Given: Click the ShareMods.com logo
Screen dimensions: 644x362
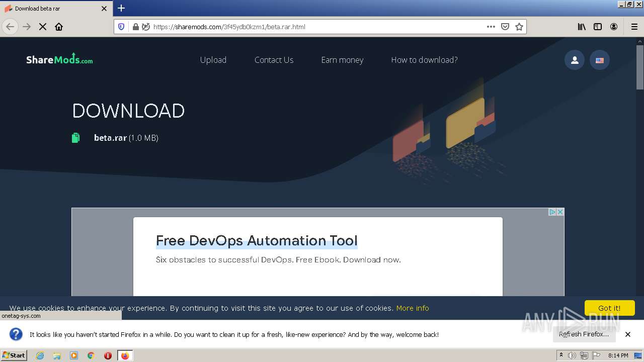Looking at the screenshot, I should 59,59.
